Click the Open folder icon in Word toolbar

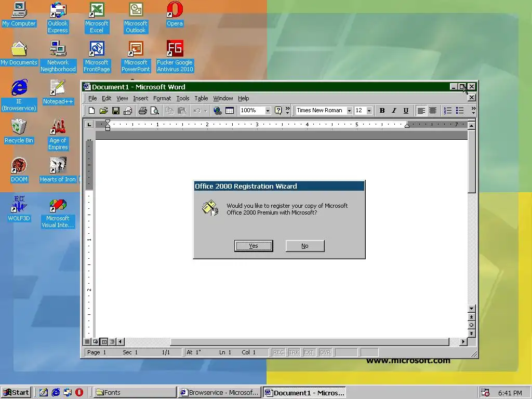click(x=103, y=111)
